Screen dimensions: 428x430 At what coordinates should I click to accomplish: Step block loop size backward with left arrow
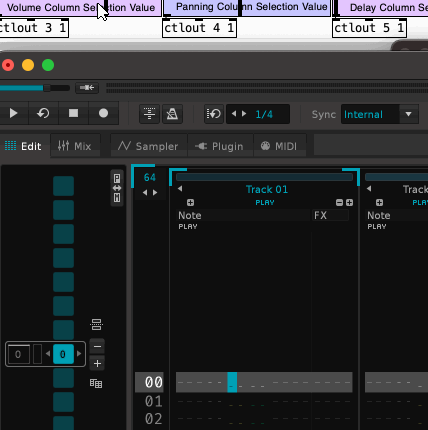(234, 114)
